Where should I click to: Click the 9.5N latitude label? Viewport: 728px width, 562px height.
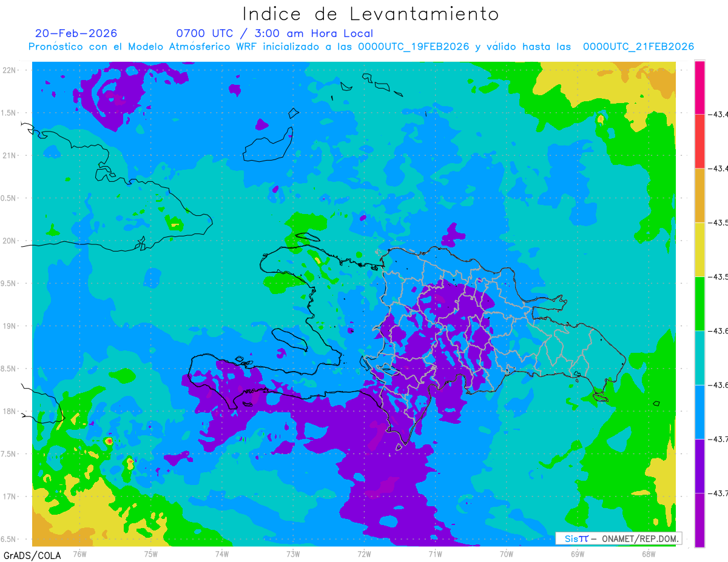tap(9, 283)
